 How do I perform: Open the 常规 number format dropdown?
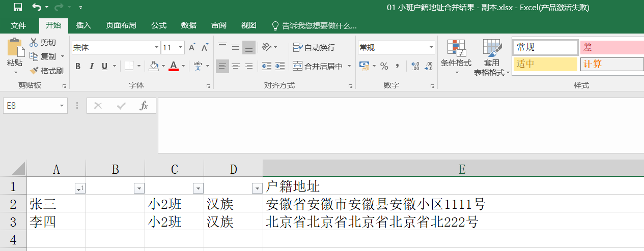tap(431, 47)
